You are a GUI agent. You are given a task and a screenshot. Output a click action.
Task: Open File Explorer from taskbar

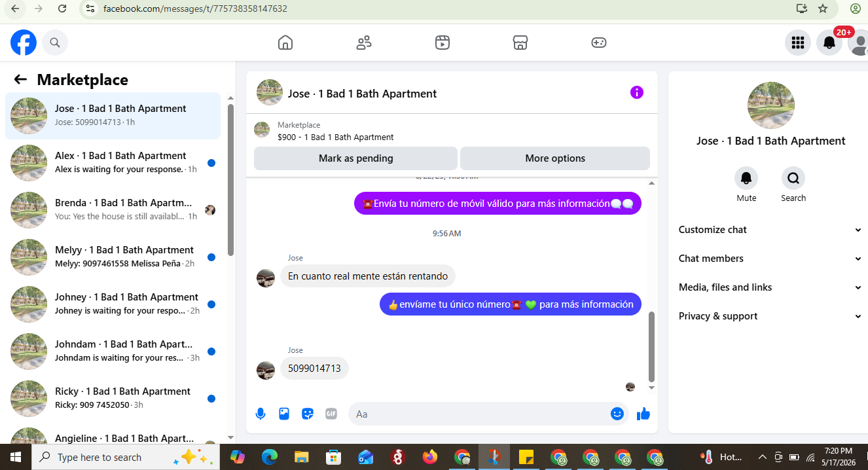tap(301, 457)
